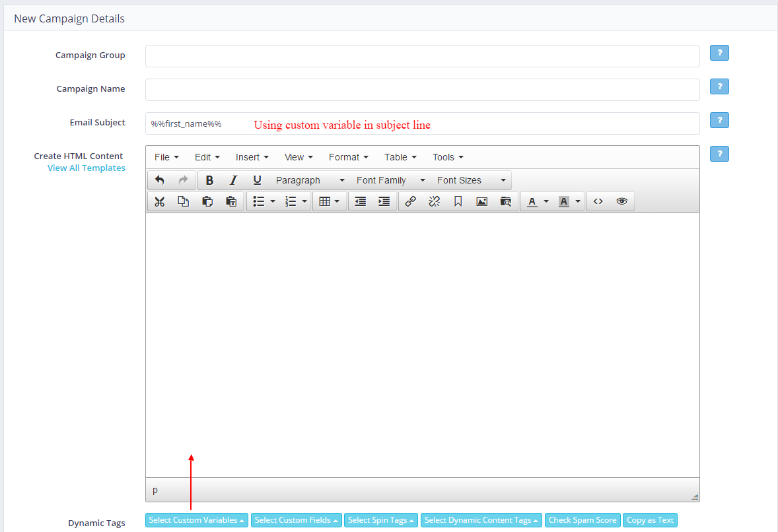Click the insert image icon
This screenshot has width=778, height=532.
(481, 201)
